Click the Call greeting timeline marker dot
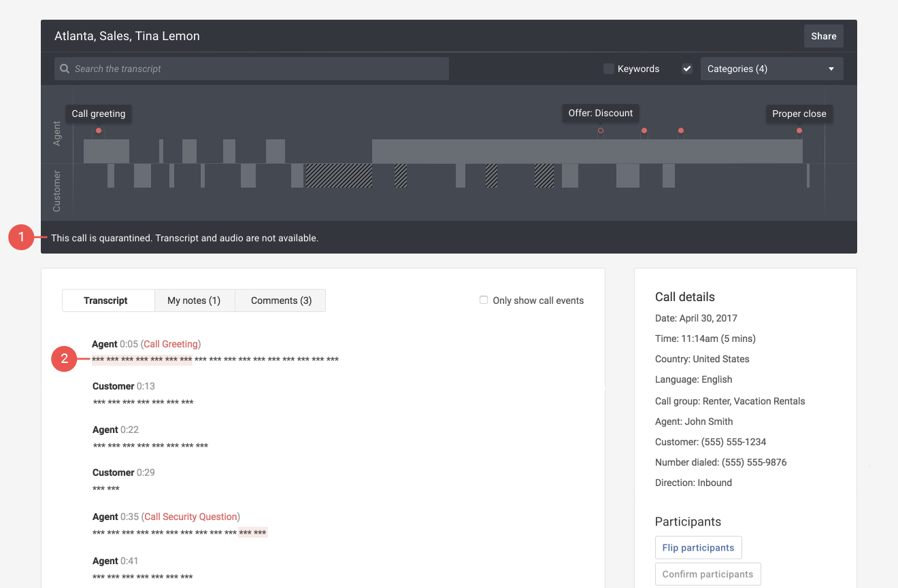898x588 pixels. [x=99, y=131]
